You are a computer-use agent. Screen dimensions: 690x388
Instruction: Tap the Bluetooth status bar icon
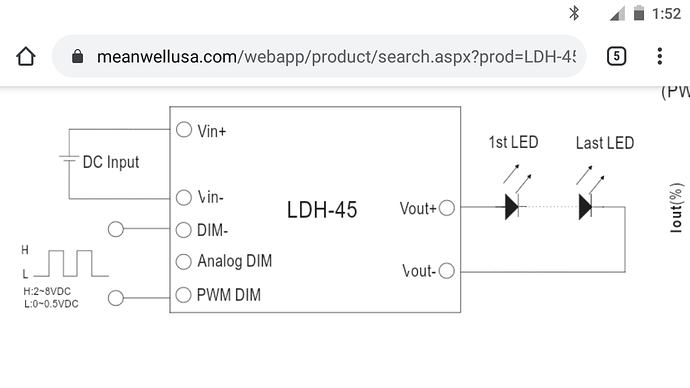pyautogui.click(x=574, y=13)
